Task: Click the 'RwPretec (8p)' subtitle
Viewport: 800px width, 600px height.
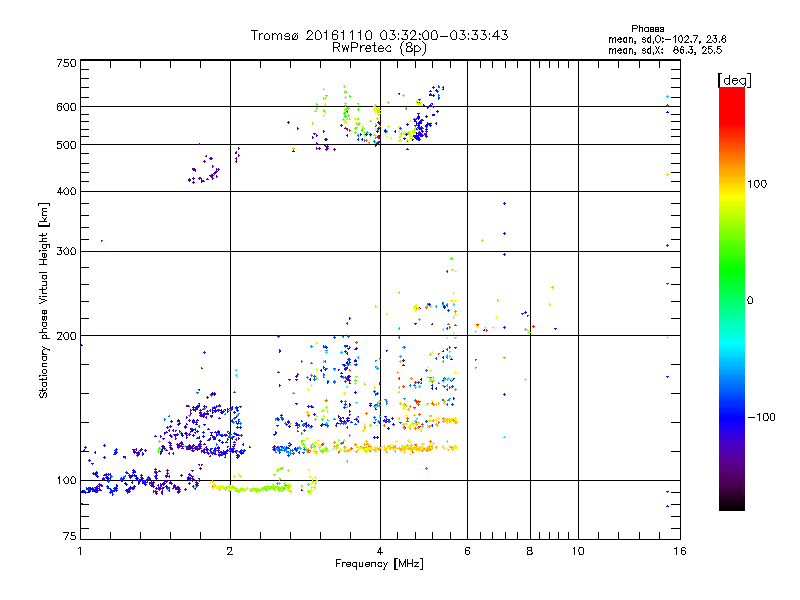Action: click(x=379, y=48)
